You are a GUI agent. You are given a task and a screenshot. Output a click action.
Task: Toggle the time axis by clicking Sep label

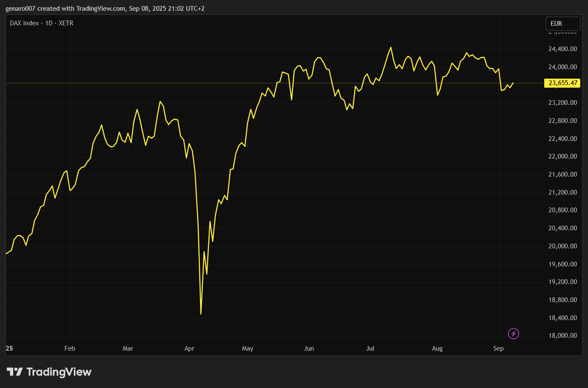(498, 348)
